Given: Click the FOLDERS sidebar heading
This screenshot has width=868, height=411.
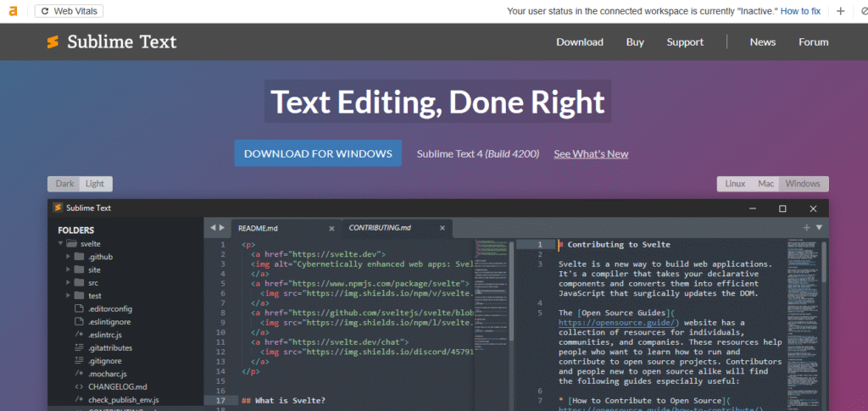Looking at the screenshot, I should click(x=75, y=230).
